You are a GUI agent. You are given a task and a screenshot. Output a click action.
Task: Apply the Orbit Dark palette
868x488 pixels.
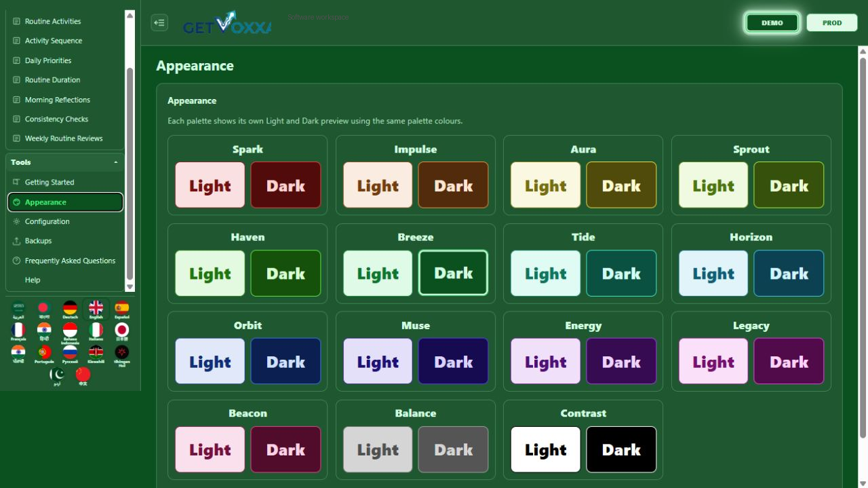pos(285,362)
